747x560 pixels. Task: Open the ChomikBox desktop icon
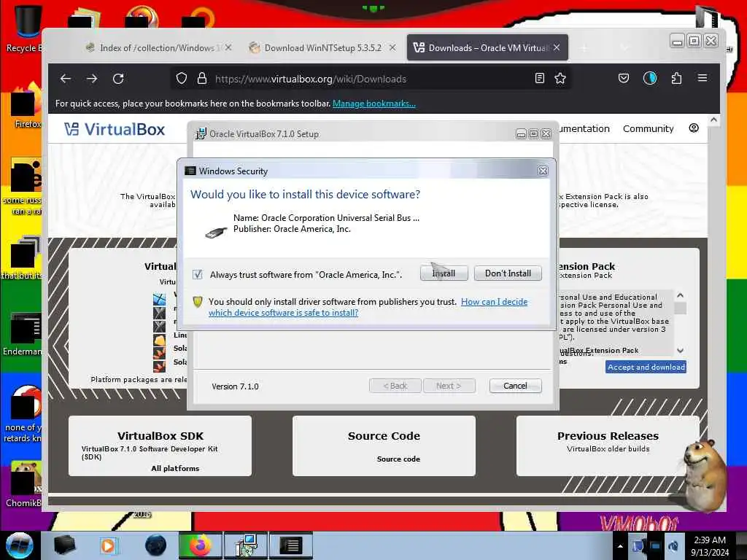pos(24,483)
